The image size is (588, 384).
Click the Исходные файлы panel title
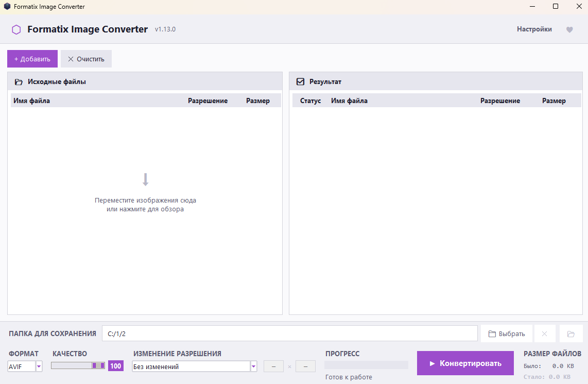(x=57, y=82)
